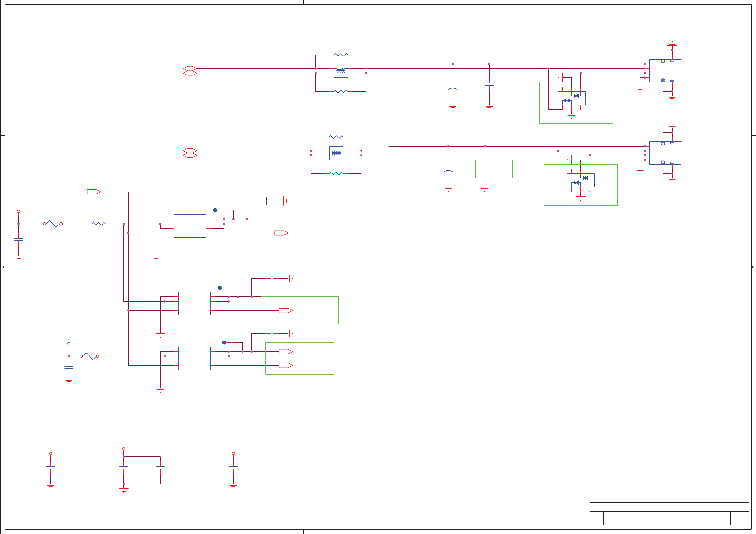756x534 pixels.
Task: Select the bottom IC block rectangle
Action: tap(194, 358)
